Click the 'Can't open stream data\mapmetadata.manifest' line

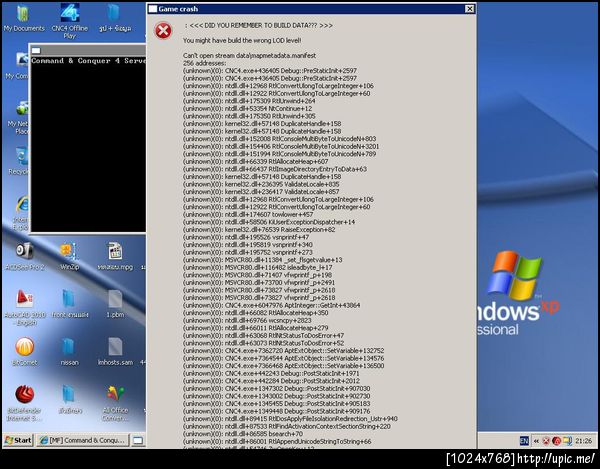[x=249, y=55]
